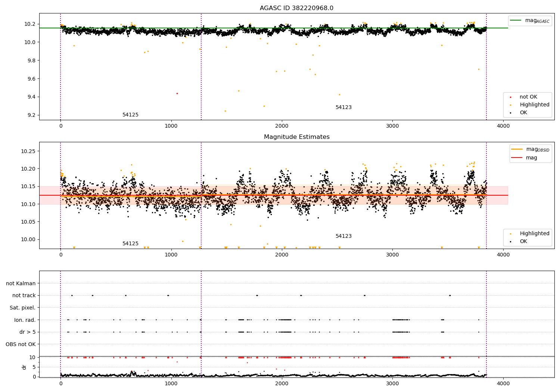
Task: Click the 3000 x-axis tick under the bottom plot
Action: tap(392, 383)
